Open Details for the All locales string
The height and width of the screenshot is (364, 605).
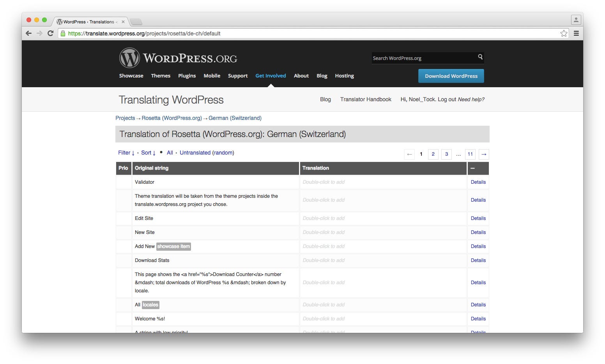click(478, 304)
